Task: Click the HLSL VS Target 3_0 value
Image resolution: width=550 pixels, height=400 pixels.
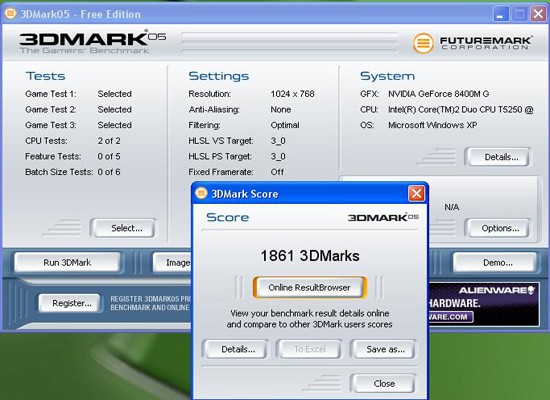Action: click(x=278, y=141)
